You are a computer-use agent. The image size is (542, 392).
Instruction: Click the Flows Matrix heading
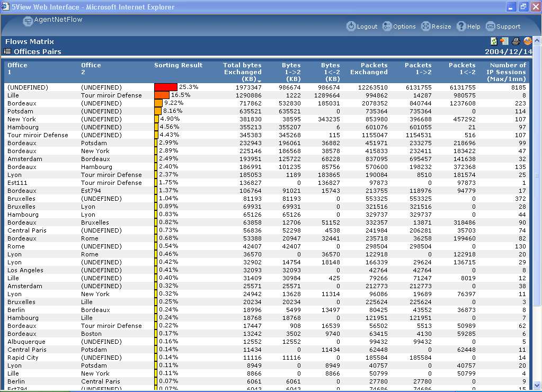point(29,41)
